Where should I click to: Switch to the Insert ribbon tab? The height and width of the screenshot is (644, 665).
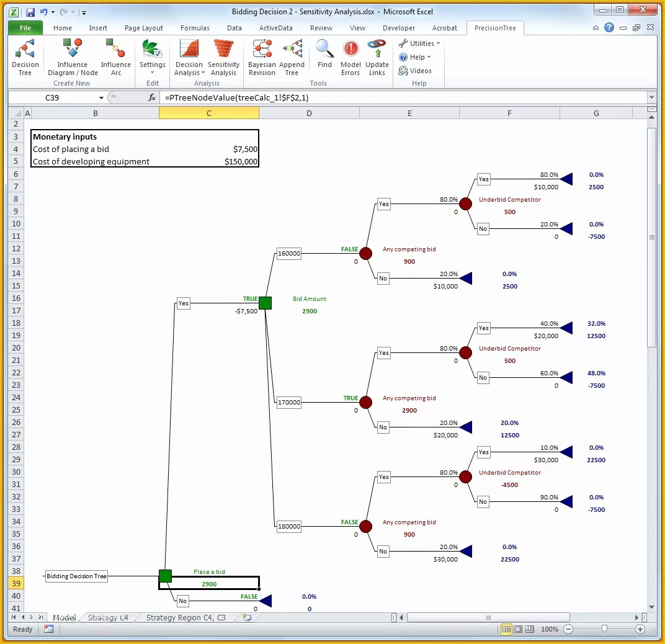coord(98,28)
